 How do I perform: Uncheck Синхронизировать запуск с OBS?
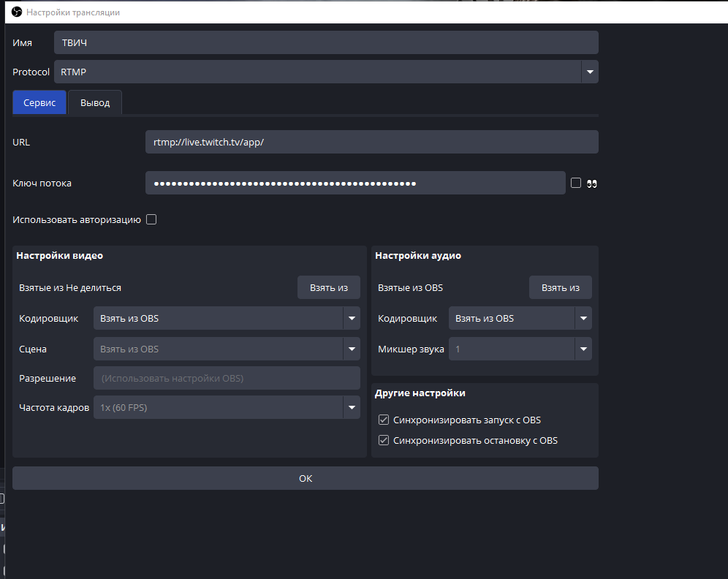click(384, 420)
